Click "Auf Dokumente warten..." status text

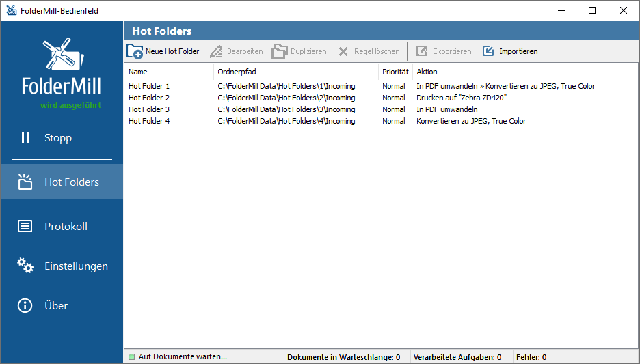[x=183, y=356]
